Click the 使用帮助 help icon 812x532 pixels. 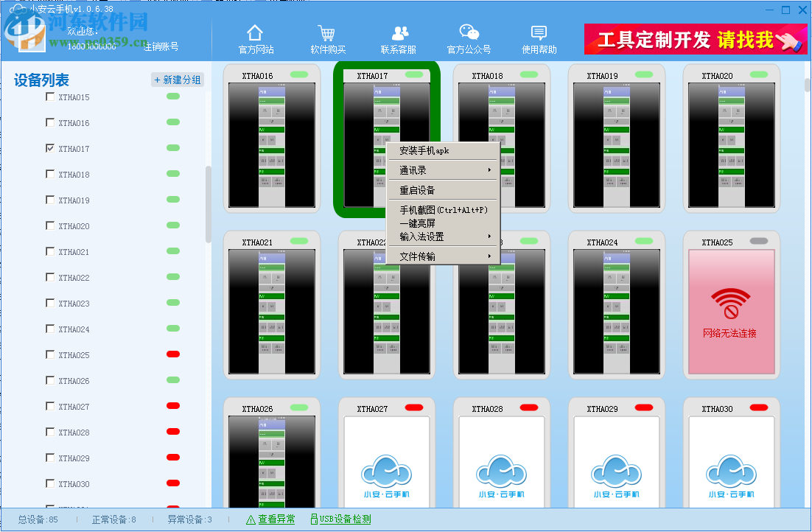pos(538,34)
